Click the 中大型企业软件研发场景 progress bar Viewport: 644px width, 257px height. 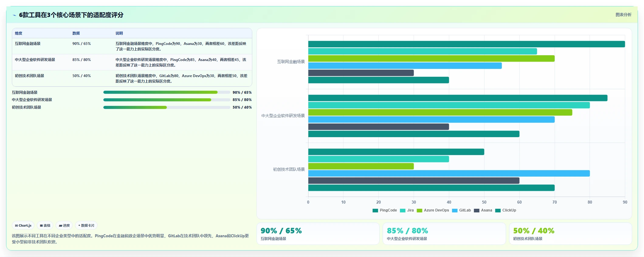pyautogui.click(x=167, y=100)
